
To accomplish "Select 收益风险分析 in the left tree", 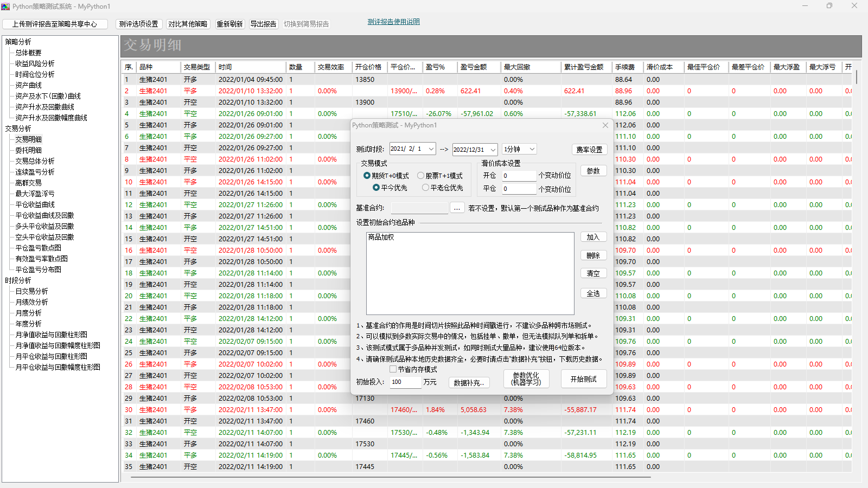I will click(x=35, y=63).
